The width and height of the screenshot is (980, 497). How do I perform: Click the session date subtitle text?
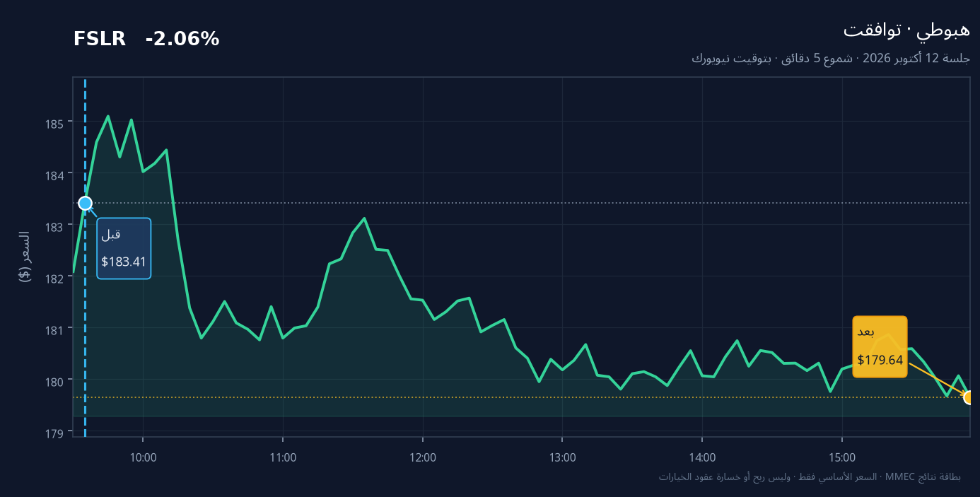click(831, 58)
